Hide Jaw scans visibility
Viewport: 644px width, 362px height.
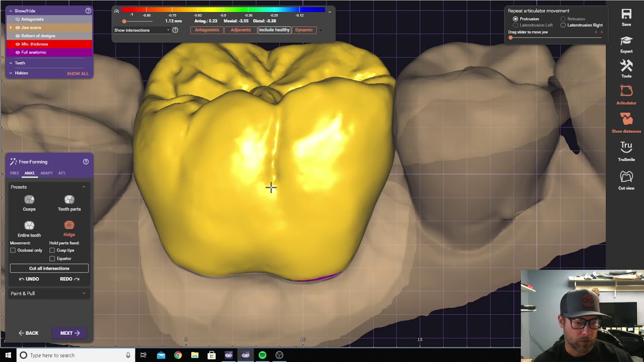click(18, 28)
